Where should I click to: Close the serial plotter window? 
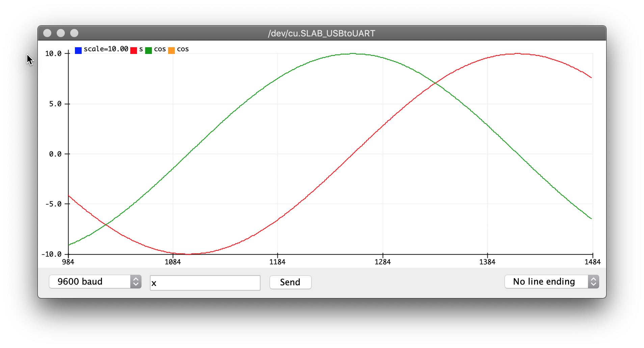[x=47, y=33]
